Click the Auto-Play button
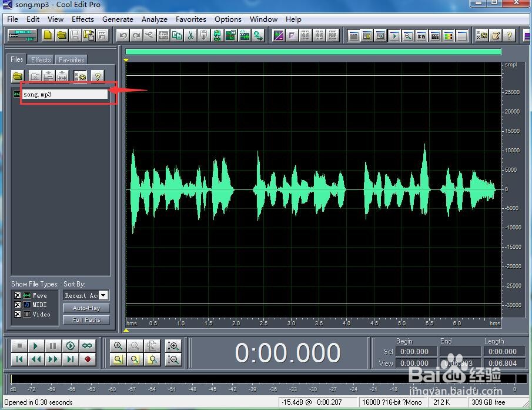This screenshot has width=532, height=410. [x=86, y=308]
